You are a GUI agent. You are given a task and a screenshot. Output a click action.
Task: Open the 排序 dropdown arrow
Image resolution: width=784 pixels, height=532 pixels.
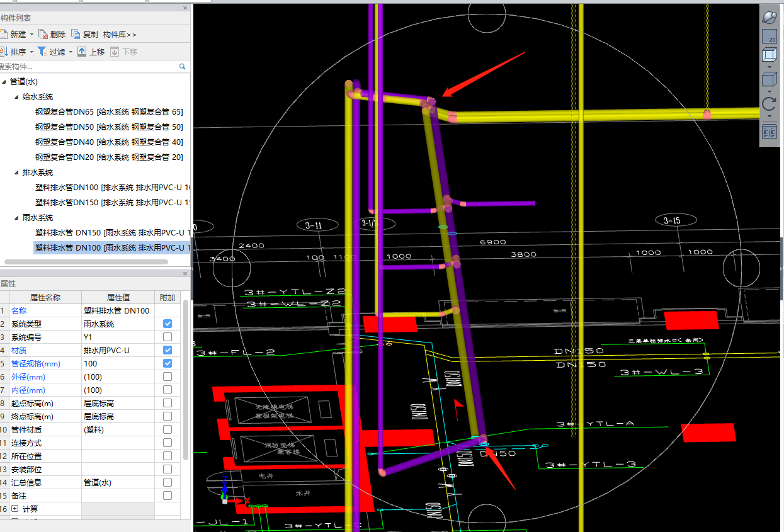(31, 52)
